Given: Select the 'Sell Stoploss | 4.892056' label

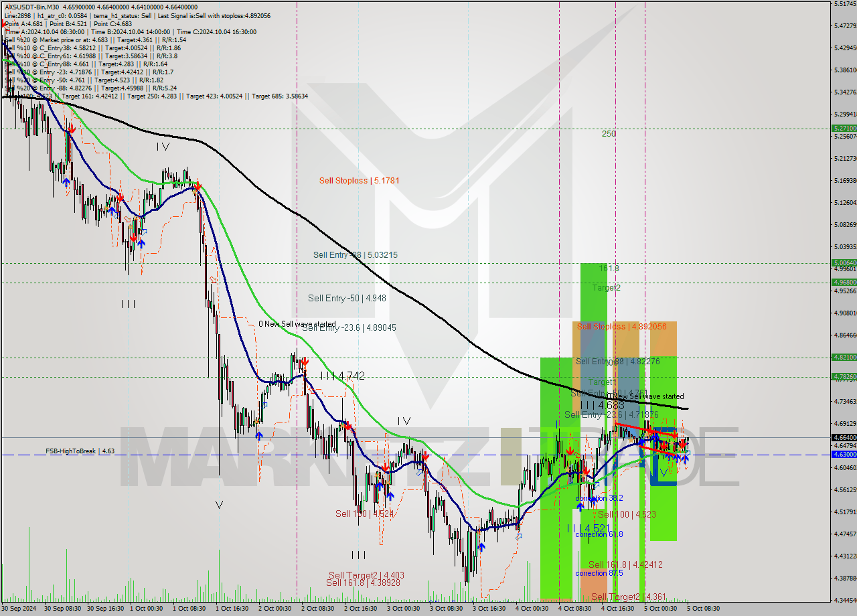Looking at the screenshot, I should click(x=622, y=327).
